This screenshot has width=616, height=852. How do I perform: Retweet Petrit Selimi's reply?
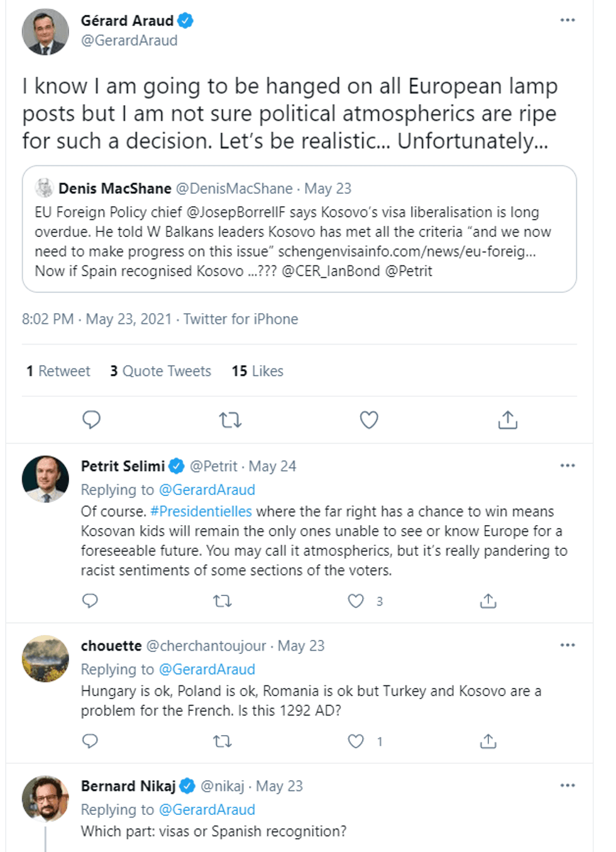point(223,601)
